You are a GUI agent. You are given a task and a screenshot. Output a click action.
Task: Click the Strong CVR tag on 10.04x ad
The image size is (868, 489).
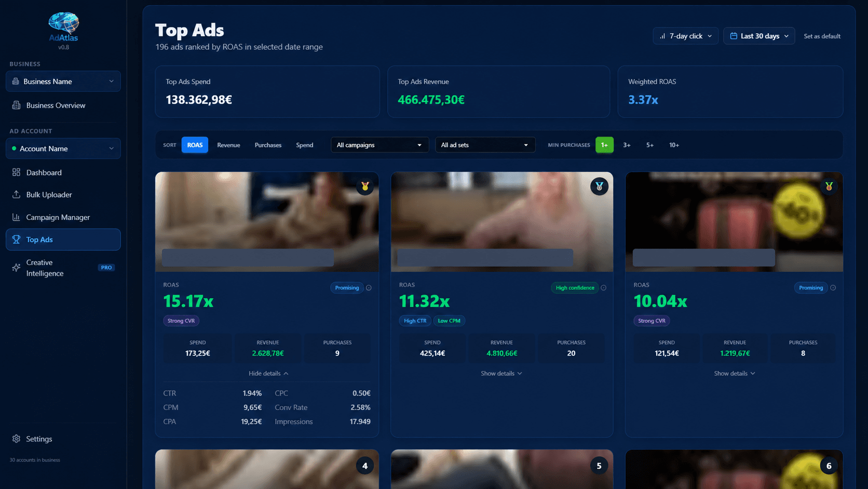point(652,321)
